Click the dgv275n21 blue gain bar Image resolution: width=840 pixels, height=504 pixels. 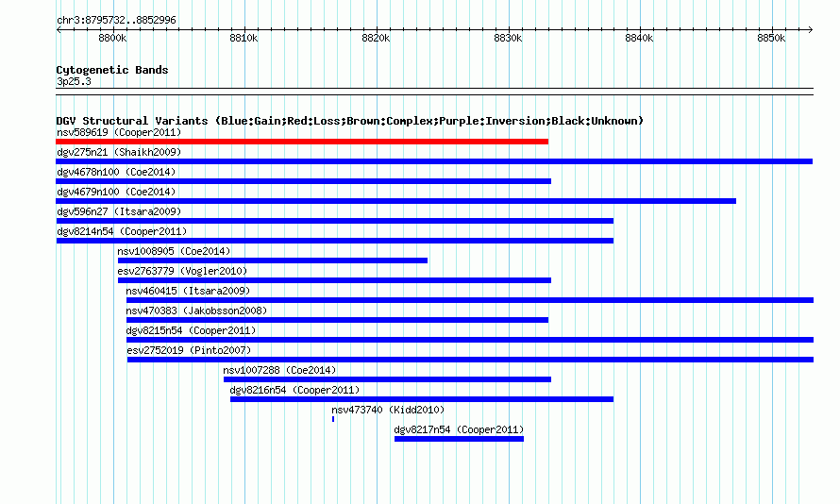[434, 161]
